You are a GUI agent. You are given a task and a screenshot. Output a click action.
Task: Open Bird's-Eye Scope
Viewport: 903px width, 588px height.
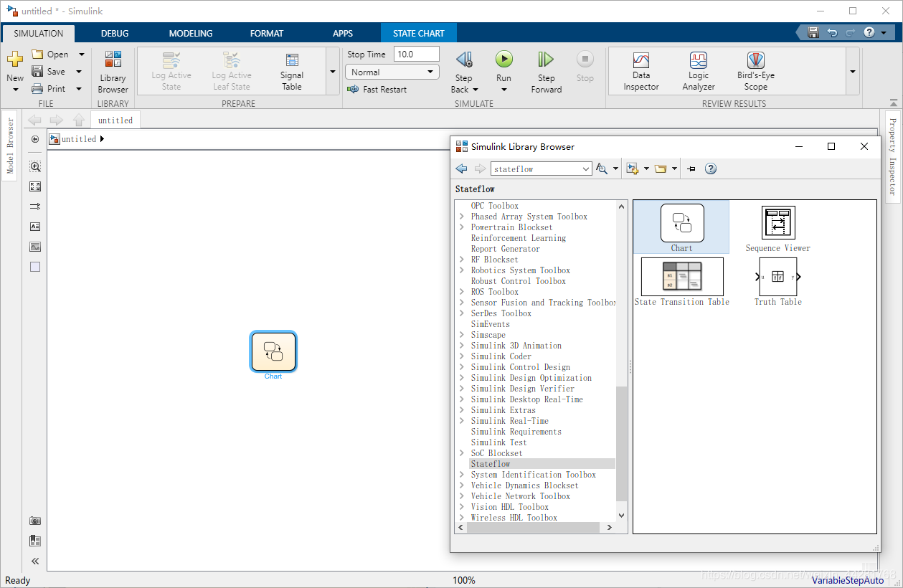pyautogui.click(x=756, y=72)
